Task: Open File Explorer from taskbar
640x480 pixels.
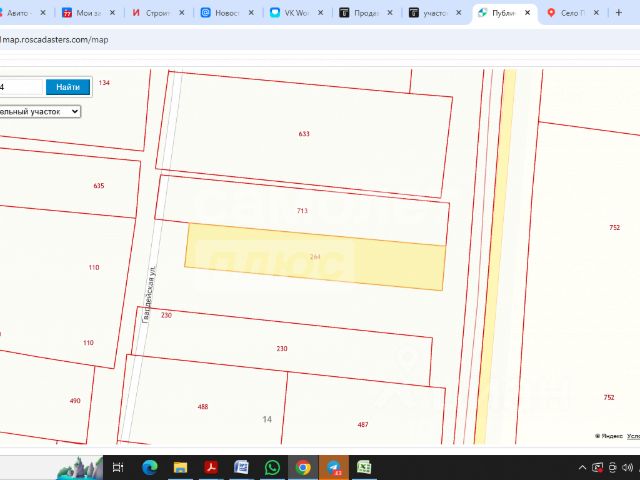Action: click(180, 467)
